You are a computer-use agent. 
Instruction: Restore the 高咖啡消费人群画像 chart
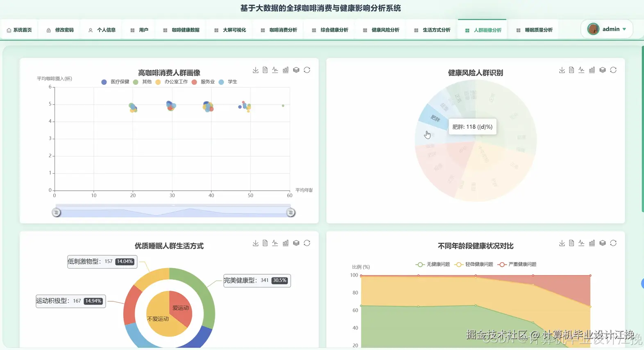click(x=307, y=70)
